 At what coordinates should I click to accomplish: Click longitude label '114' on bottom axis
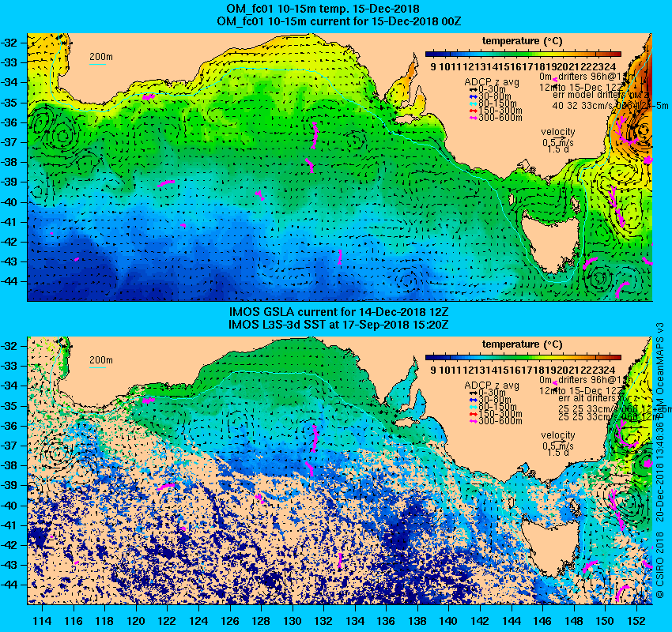(43, 620)
